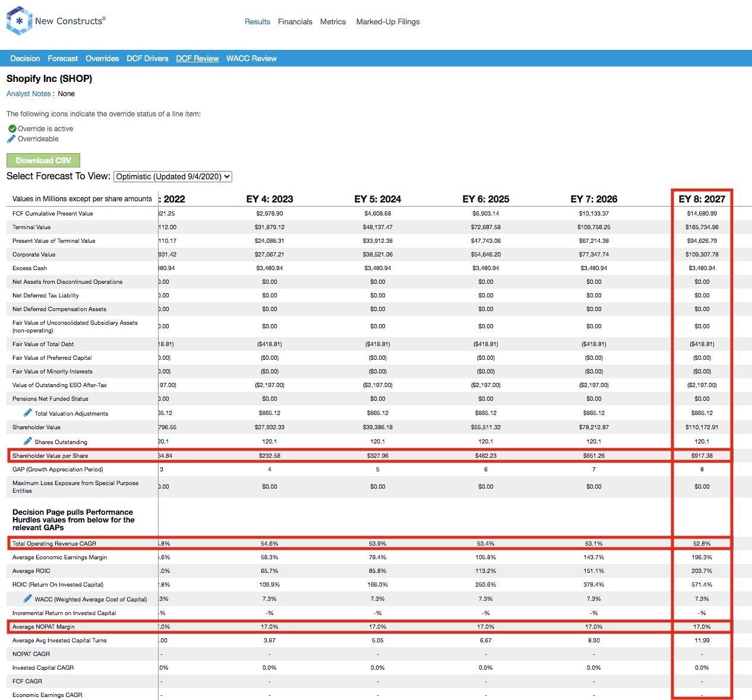The image size is (752, 700).
Task: Click the Excess Cash row label
Action: pyautogui.click(x=30, y=268)
